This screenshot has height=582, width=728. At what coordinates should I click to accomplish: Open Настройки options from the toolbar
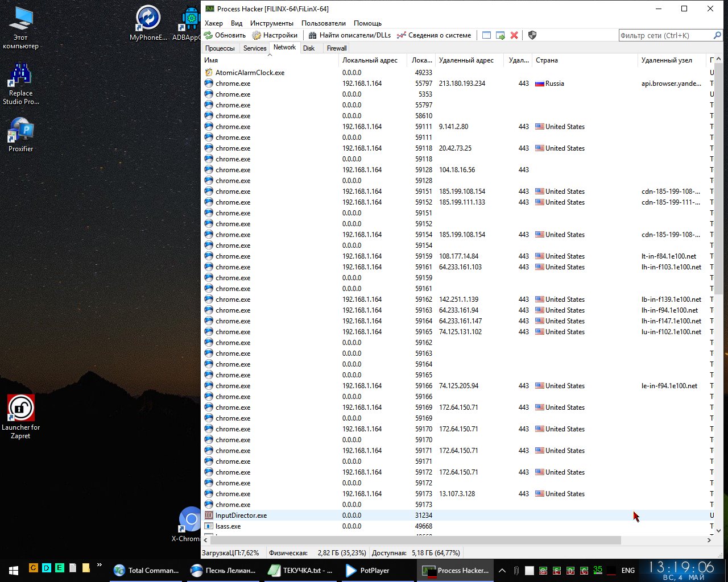pyautogui.click(x=275, y=35)
